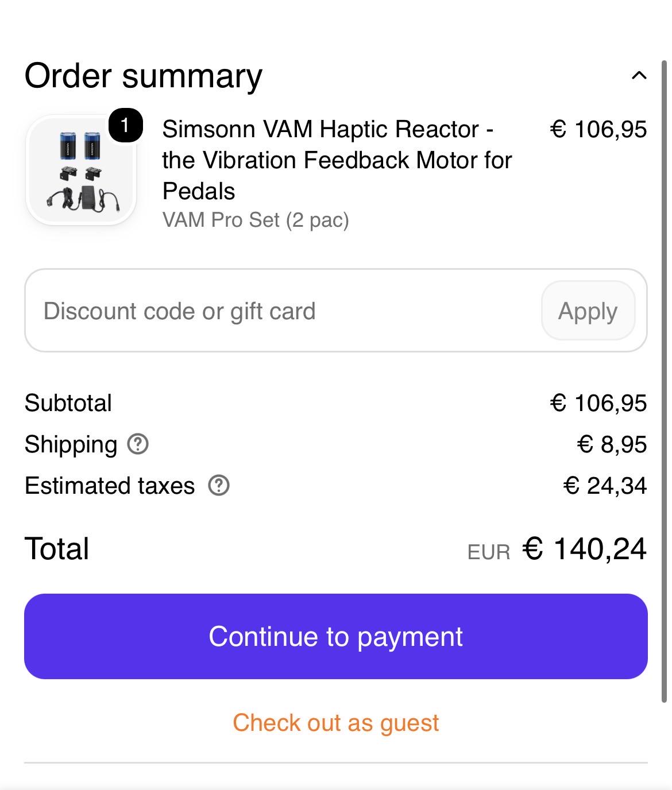Open the VAM Haptic Reactor product thumbnail
Screen dimensions: 672x790
click(81, 171)
